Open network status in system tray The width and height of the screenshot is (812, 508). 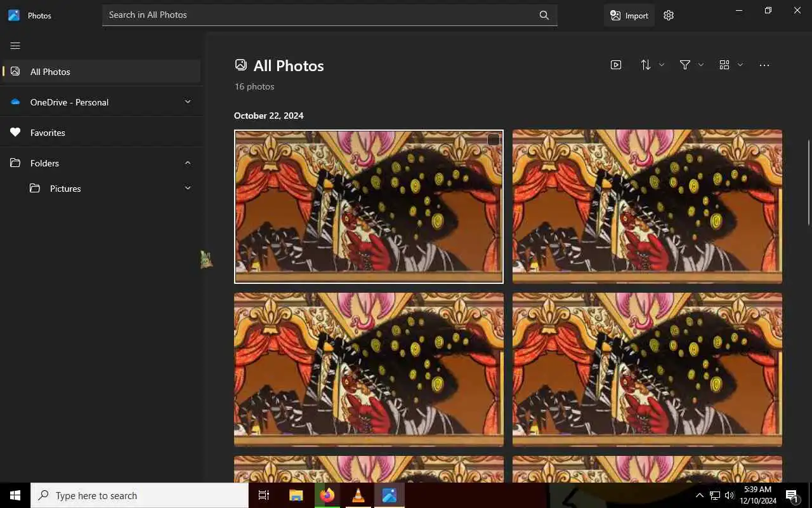tap(715, 496)
